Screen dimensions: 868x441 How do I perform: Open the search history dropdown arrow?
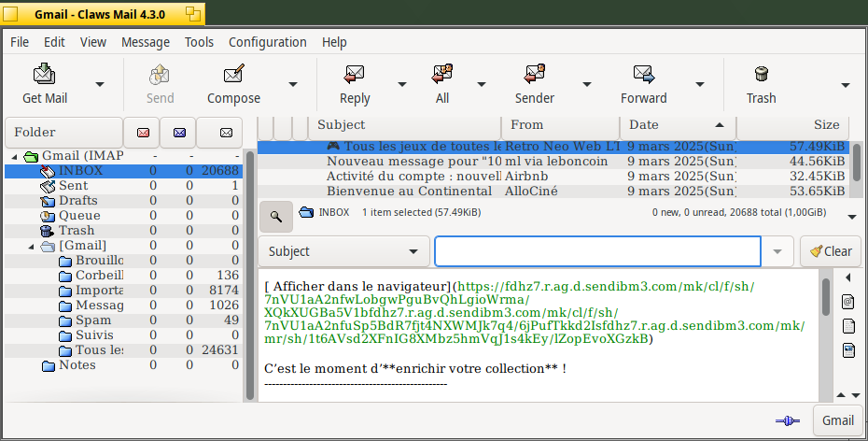(777, 251)
